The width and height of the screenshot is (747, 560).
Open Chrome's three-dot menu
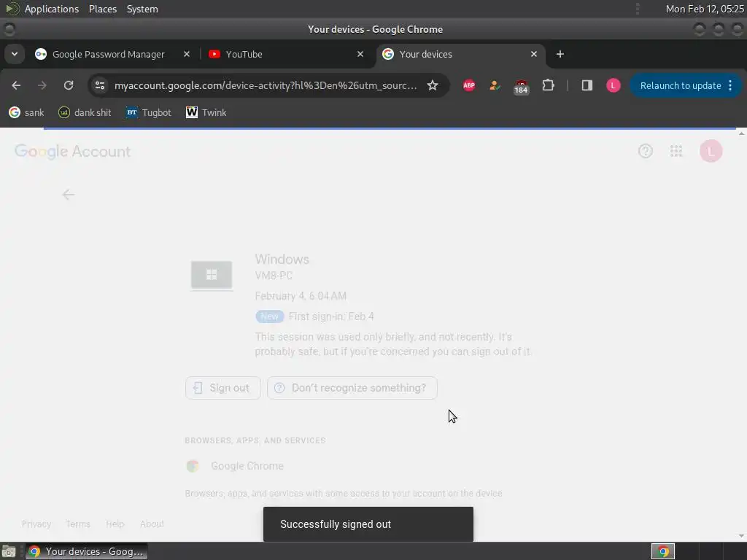click(731, 86)
